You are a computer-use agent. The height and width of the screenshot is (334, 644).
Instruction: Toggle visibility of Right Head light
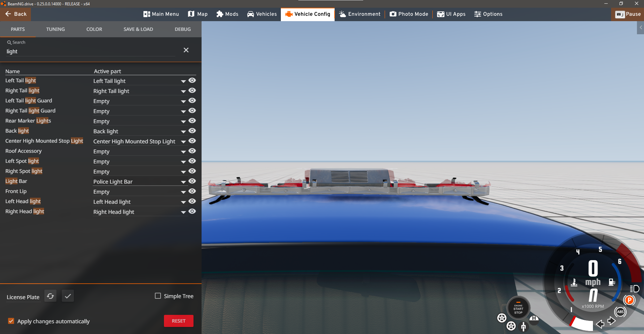192,211
